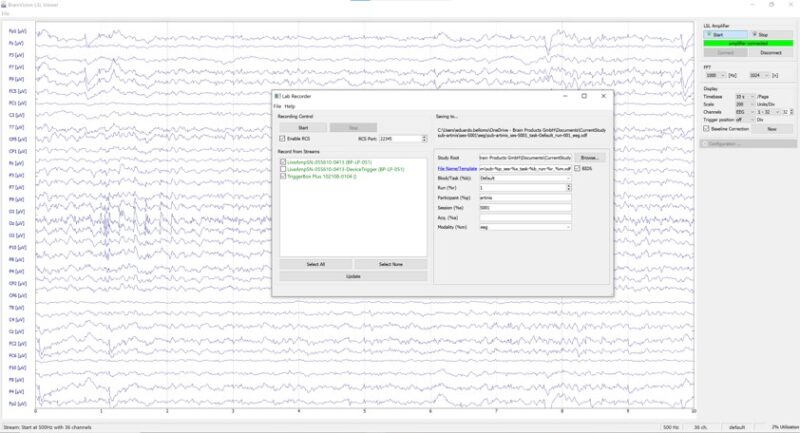800x433 pixels.
Task: Stop the LSL Amplifier stream
Action: coord(771,35)
